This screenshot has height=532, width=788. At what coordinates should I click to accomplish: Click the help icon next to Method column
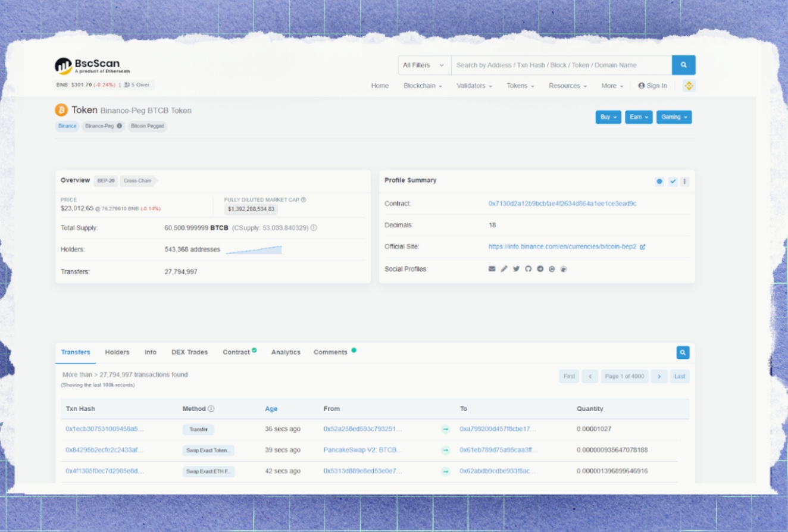(211, 409)
